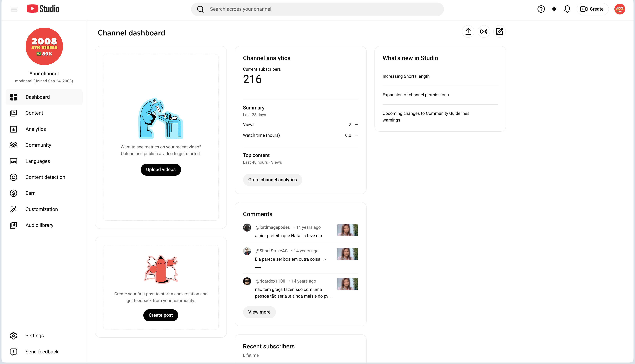
Task: Click the sparkle icon in the top bar
Action: [x=554, y=9]
